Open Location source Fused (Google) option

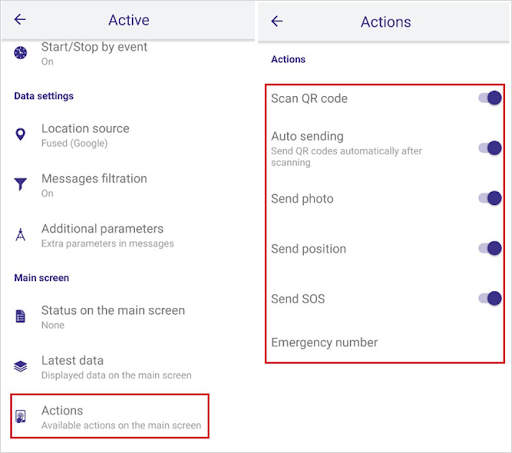[x=128, y=135]
